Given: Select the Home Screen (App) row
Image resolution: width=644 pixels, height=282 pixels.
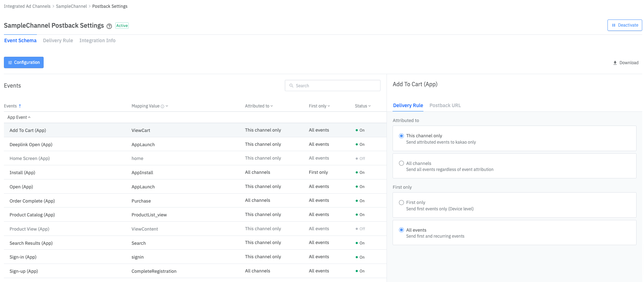Looking at the screenshot, I should (x=195, y=158).
